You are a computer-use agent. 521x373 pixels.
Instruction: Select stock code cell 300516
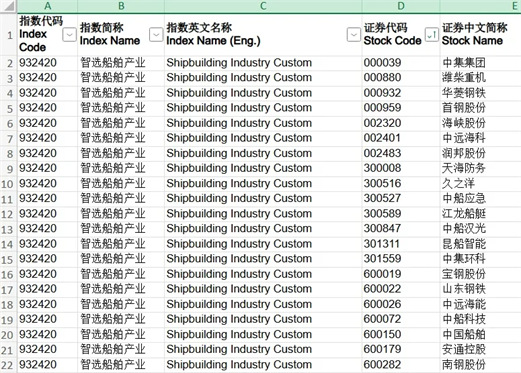[x=401, y=184]
